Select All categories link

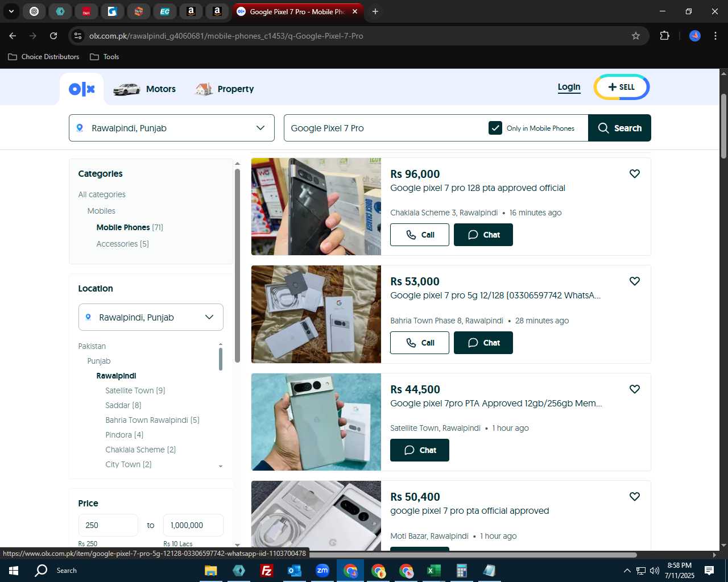(102, 194)
